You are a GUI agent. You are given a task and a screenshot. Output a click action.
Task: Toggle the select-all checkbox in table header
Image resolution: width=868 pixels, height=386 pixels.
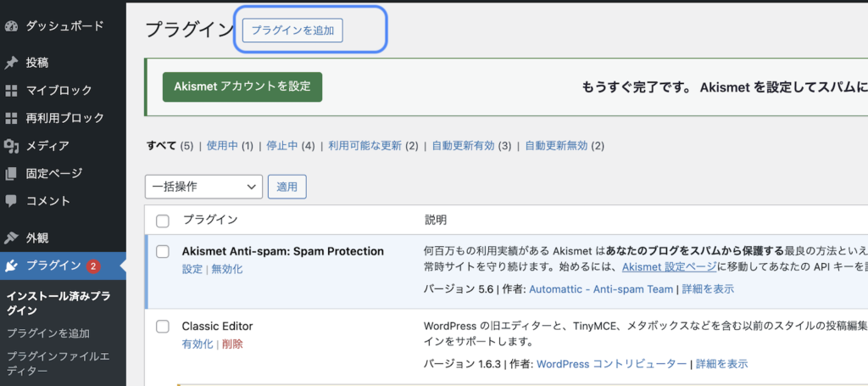[162, 221]
